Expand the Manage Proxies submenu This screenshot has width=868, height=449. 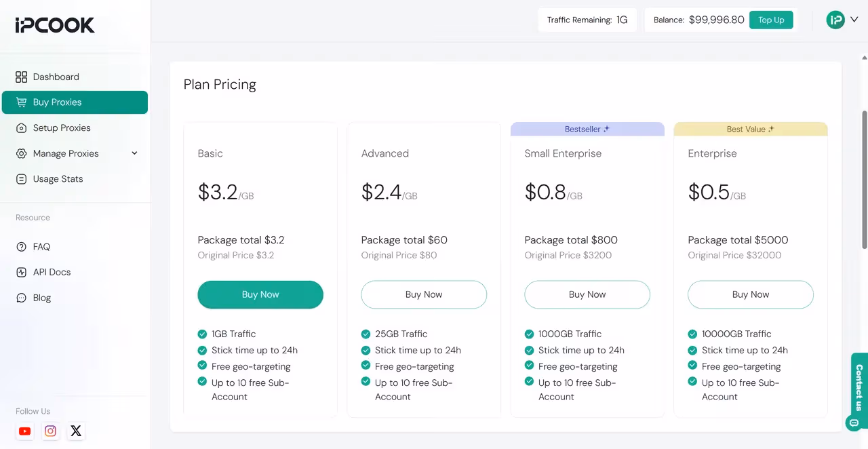pos(75,153)
